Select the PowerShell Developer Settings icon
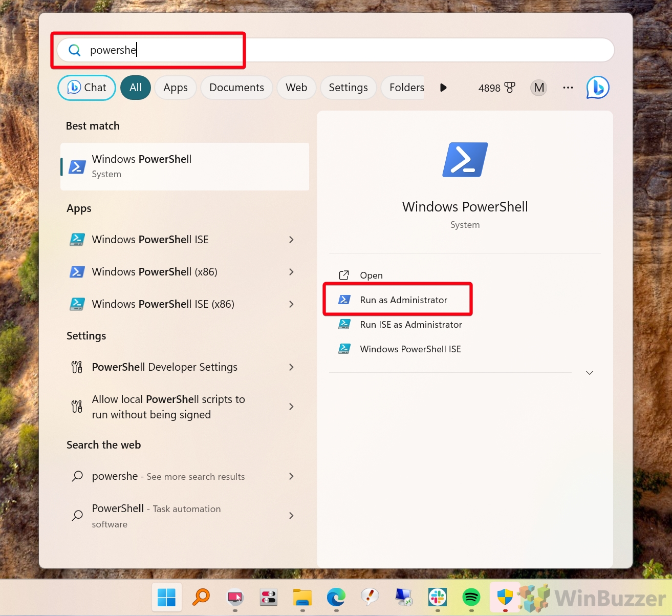This screenshot has height=616, width=672. pyautogui.click(x=77, y=367)
